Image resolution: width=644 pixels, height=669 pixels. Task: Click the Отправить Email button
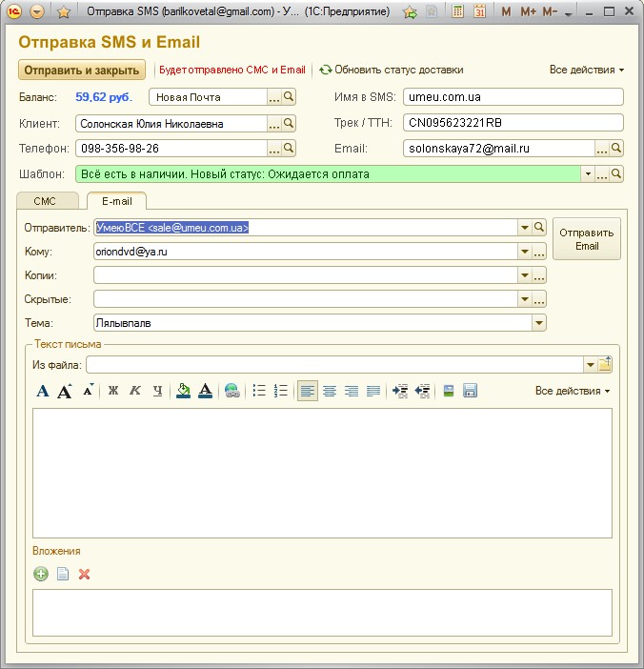pyautogui.click(x=587, y=239)
